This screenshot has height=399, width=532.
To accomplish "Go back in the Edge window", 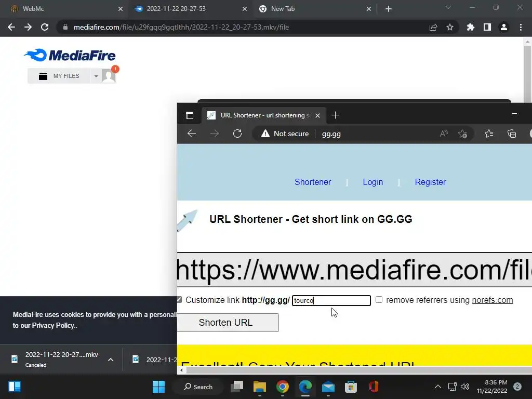I will coord(192,134).
